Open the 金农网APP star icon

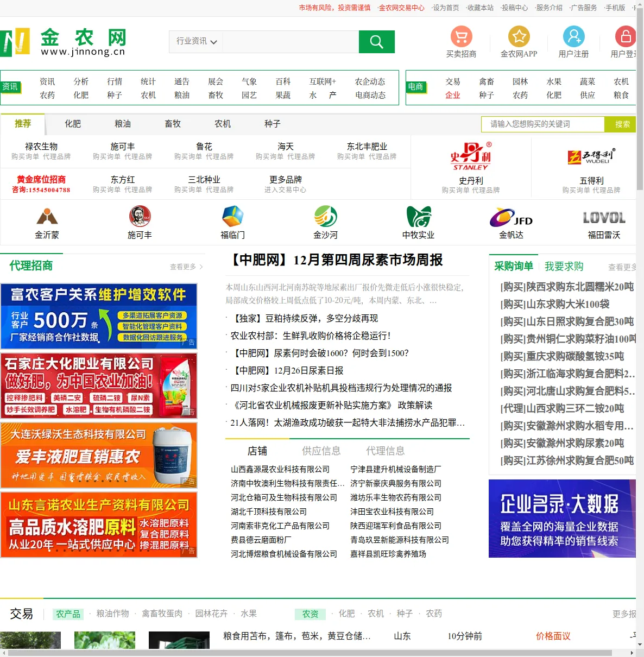pos(519,36)
